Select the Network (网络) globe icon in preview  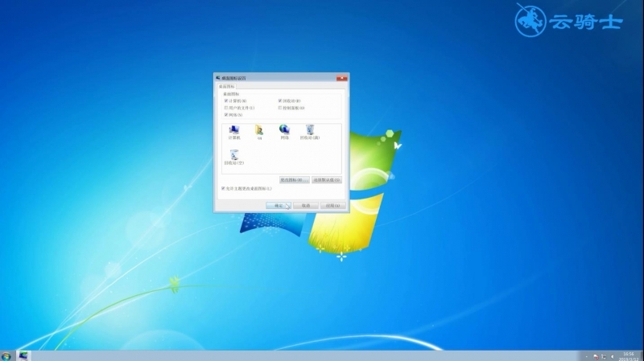(x=284, y=132)
